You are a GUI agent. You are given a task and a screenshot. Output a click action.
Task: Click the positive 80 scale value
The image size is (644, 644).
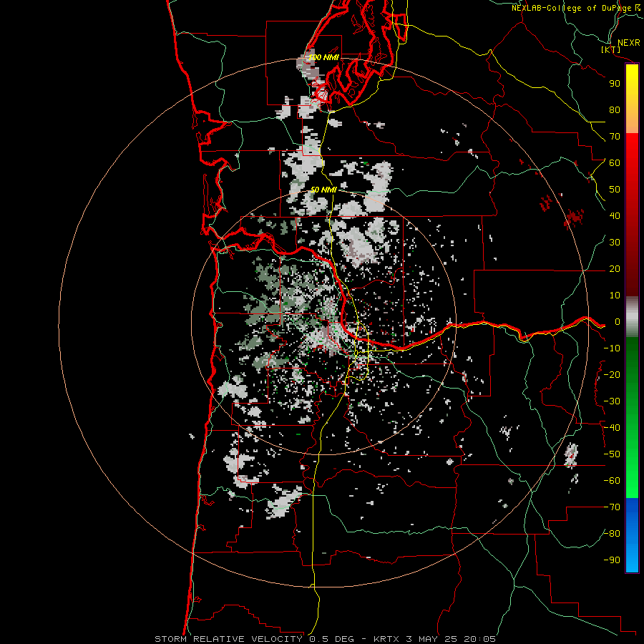point(615,110)
